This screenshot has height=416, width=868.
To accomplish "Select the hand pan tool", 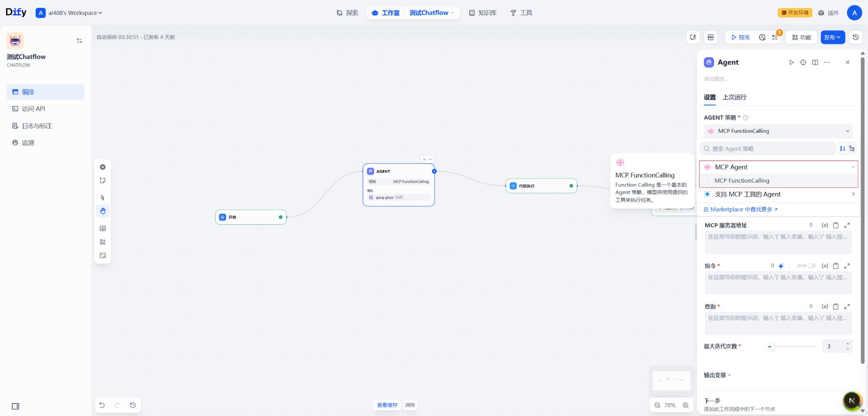I will pos(103,211).
